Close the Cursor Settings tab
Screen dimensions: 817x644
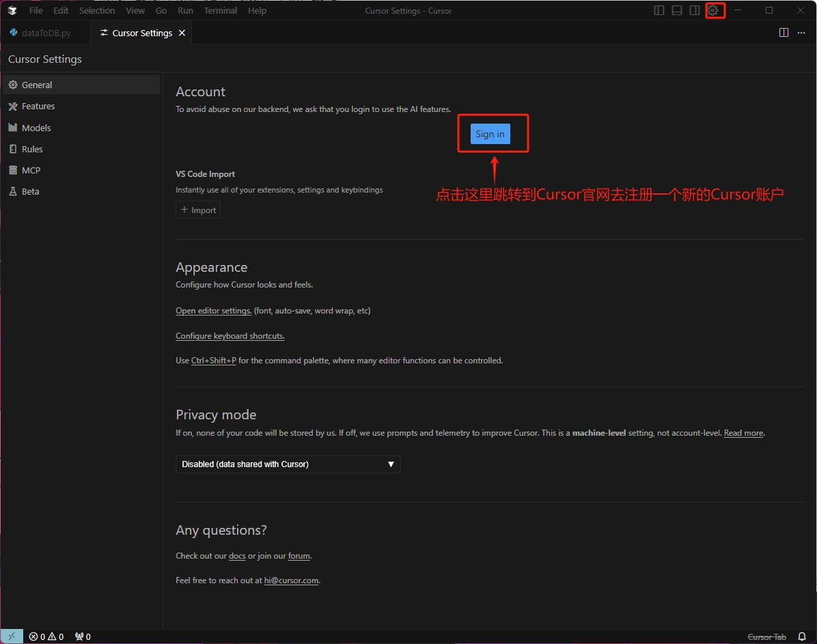click(x=182, y=33)
